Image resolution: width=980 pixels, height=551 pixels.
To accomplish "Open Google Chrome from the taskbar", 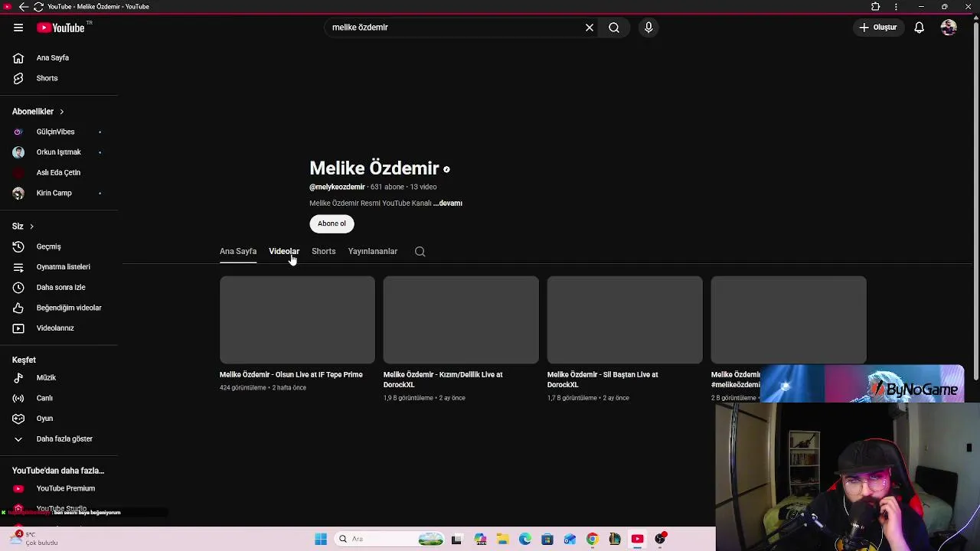I will (592, 539).
